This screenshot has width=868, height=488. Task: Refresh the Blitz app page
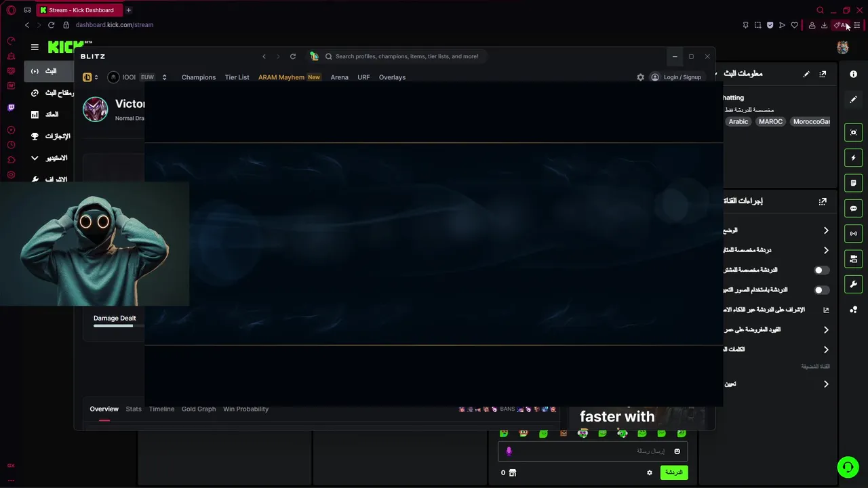tap(293, 56)
